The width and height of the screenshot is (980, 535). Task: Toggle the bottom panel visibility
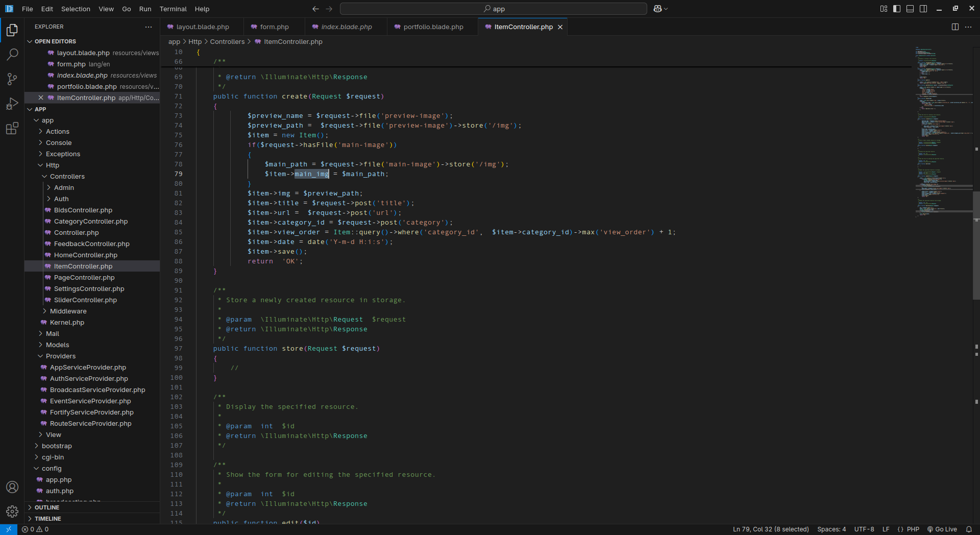pos(910,9)
